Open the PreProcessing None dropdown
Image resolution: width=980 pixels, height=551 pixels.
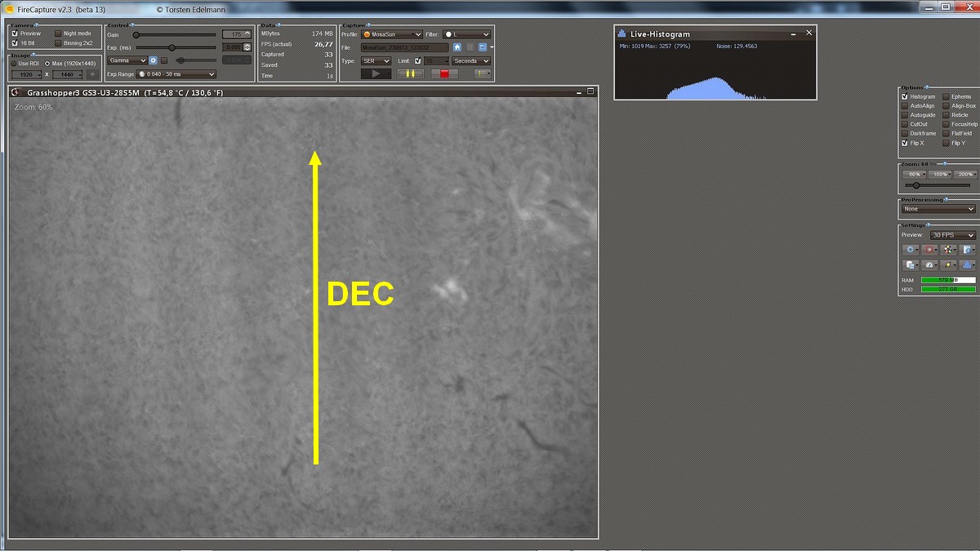pos(938,209)
